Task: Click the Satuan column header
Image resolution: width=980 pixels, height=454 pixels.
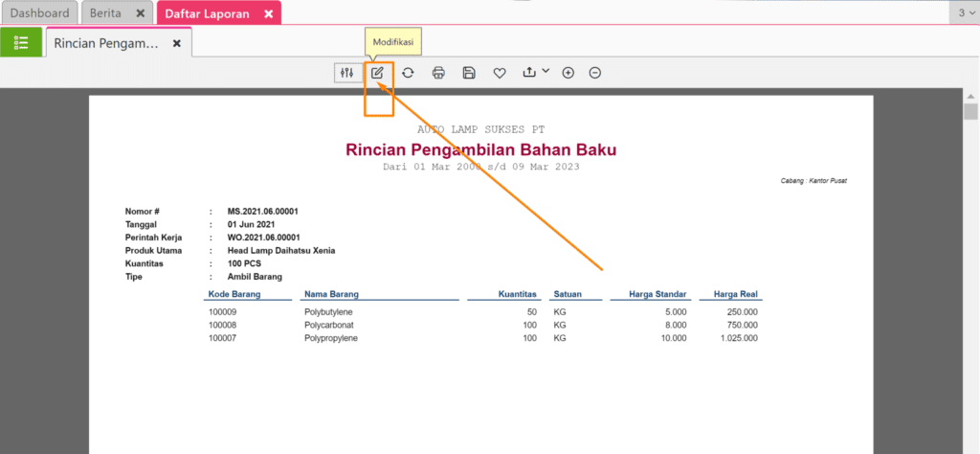Action: tap(568, 294)
